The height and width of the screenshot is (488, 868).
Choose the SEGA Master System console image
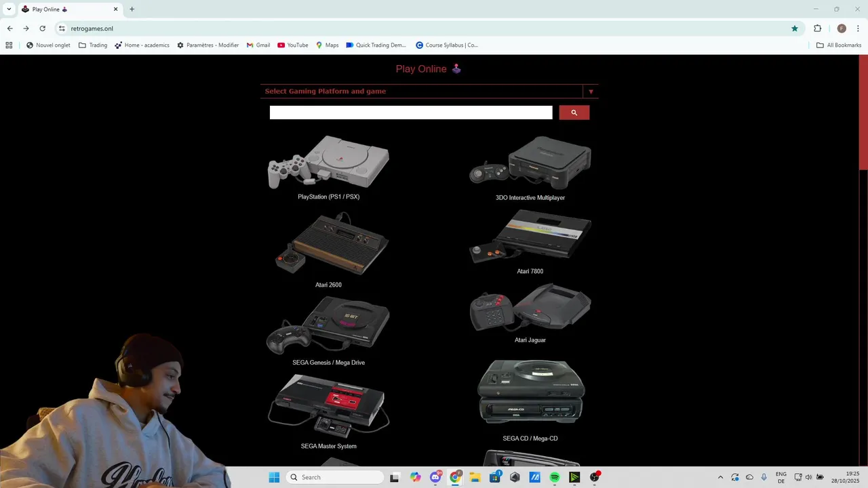click(x=328, y=405)
